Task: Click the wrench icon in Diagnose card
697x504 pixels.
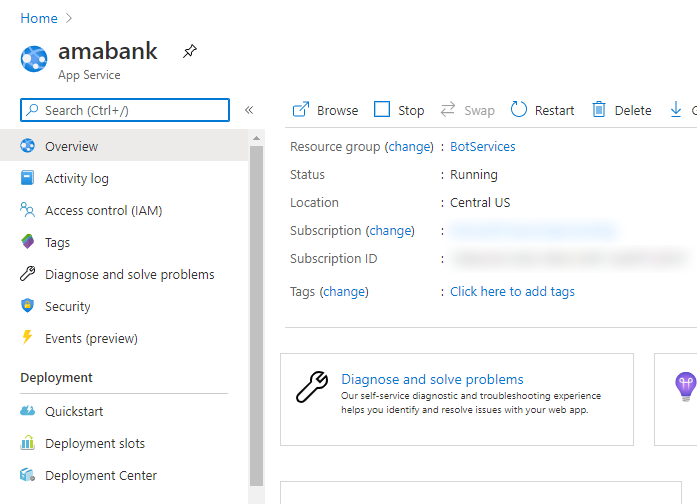Action: 312,386
